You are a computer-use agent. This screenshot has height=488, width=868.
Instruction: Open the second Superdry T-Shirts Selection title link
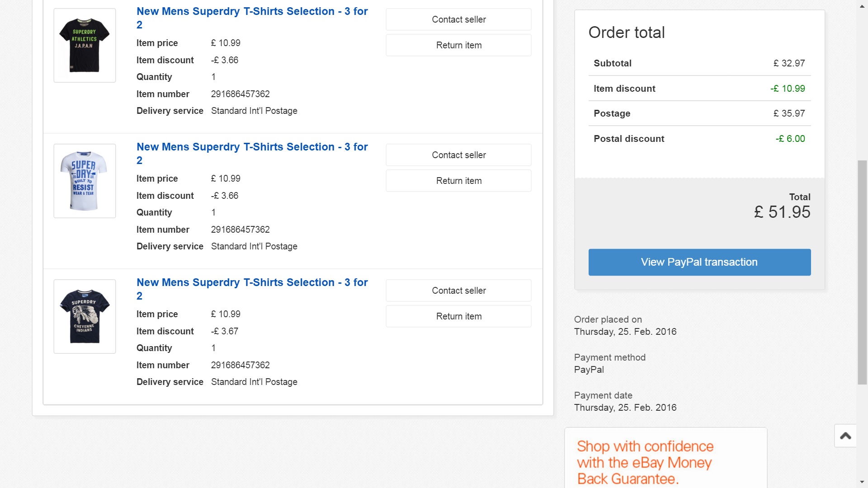click(x=252, y=154)
